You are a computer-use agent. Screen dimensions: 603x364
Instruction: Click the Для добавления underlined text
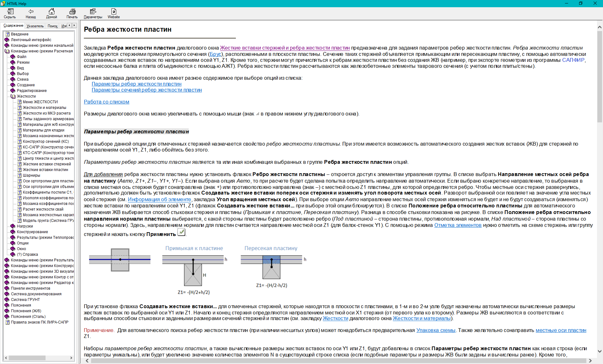click(x=103, y=174)
